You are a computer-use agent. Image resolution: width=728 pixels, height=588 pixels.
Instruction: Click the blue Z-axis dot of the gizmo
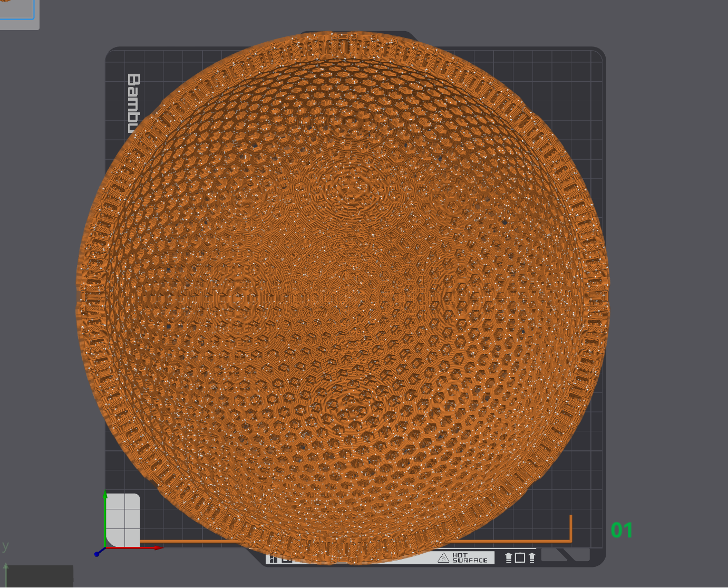click(x=97, y=554)
